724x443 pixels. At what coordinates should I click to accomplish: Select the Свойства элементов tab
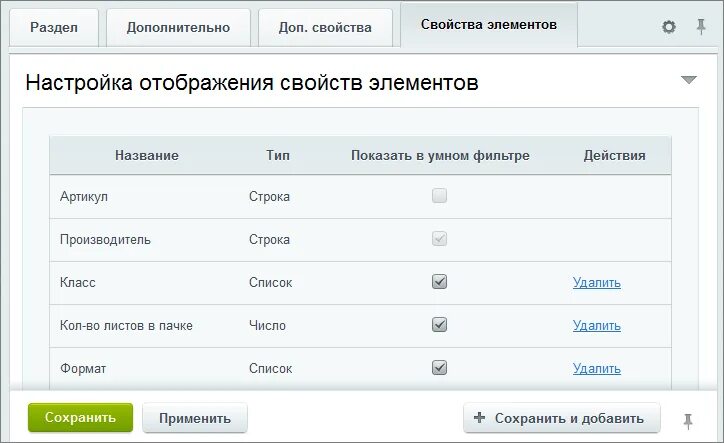click(488, 24)
